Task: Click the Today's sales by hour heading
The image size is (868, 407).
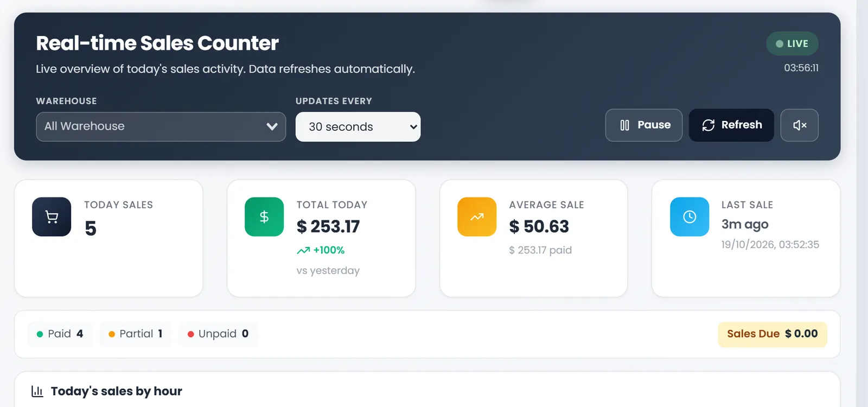Action: [117, 391]
